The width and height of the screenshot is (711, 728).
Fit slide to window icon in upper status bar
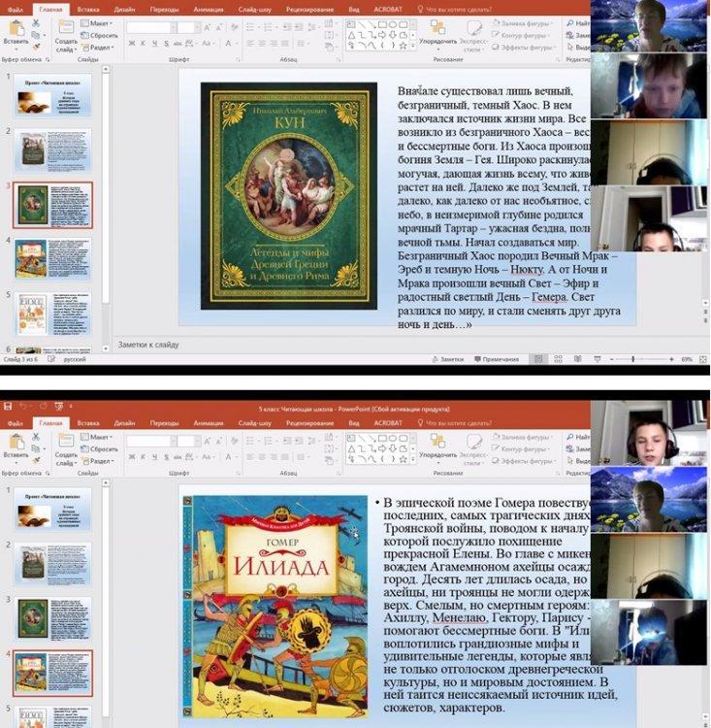(x=703, y=359)
